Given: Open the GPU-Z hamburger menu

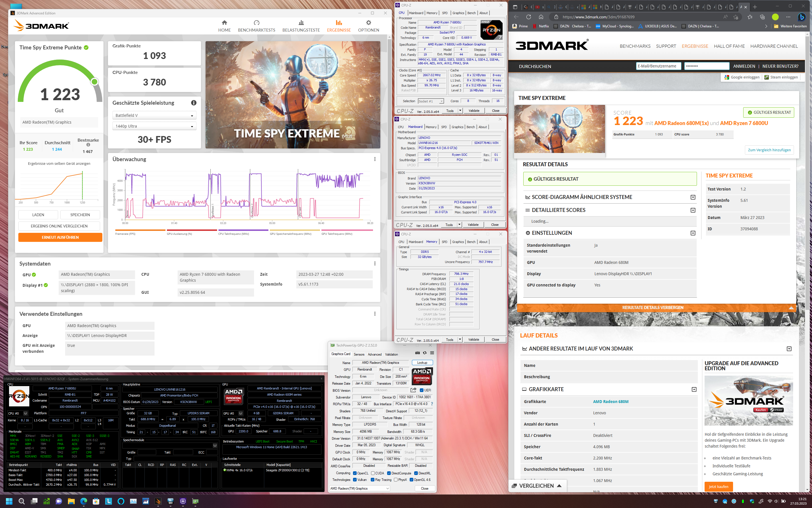Looking at the screenshot, I should click(x=432, y=353).
